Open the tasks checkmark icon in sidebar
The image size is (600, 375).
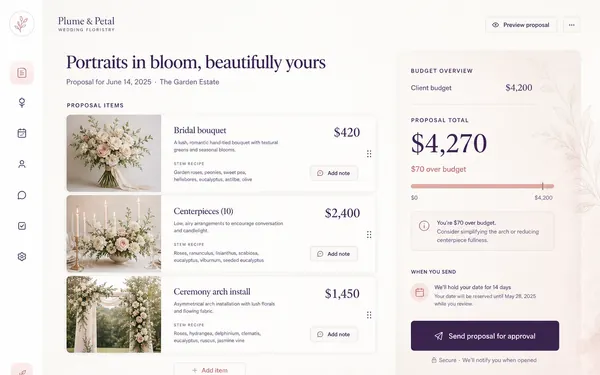[22, 226]
